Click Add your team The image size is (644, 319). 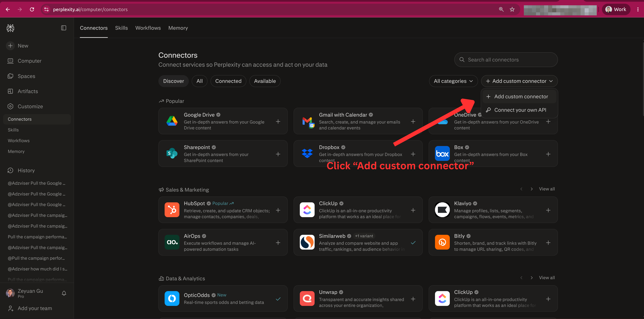tap(30, 308)
